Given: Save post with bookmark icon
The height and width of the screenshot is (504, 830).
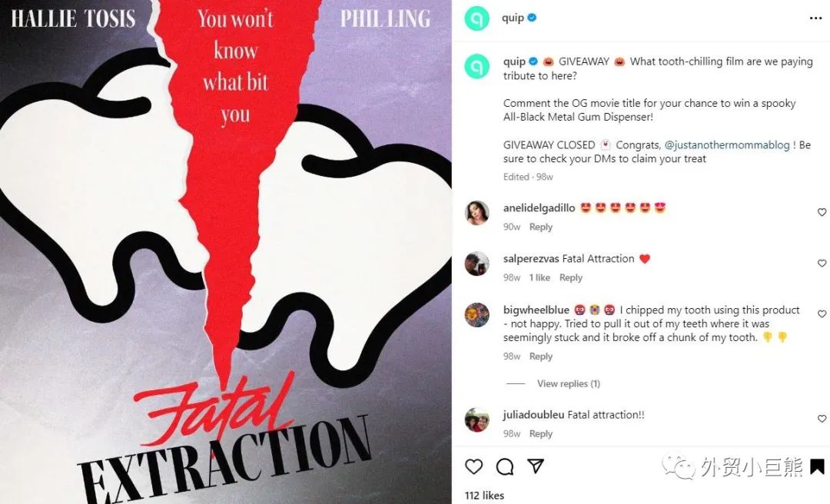Looking at the screenshot, I should tap(817, 467).
